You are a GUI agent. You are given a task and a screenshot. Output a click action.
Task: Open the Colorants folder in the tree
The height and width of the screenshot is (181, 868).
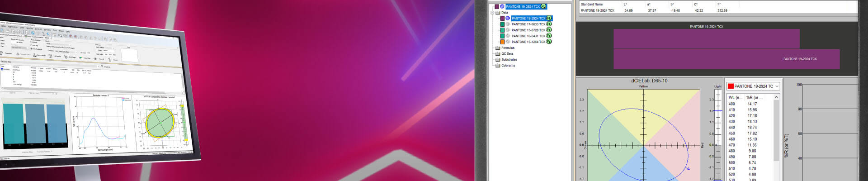point(505,66)
